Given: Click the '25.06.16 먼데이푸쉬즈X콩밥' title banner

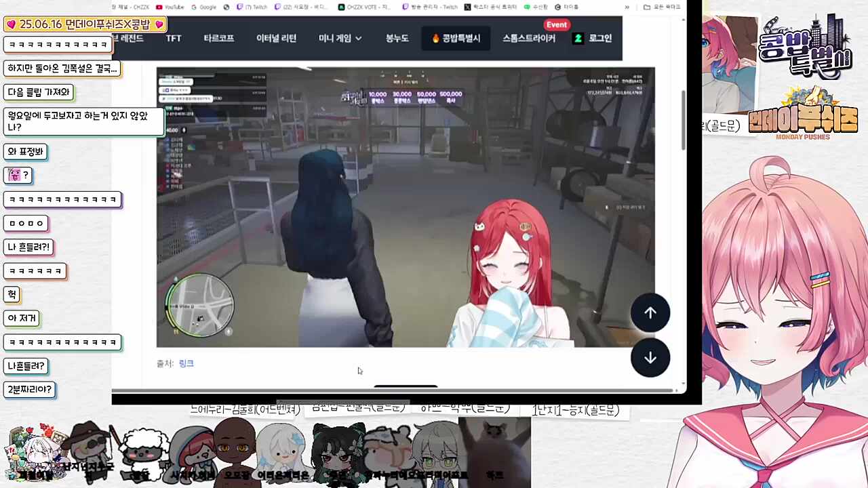Looking at the screenshot, I should pos(85,24).
